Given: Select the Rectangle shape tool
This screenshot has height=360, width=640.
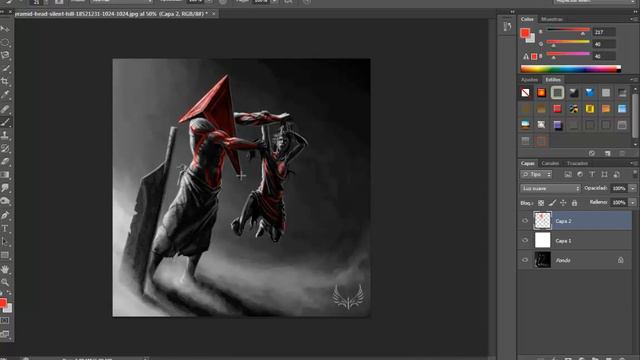Looking at the screenshot, I should (5, 255).
